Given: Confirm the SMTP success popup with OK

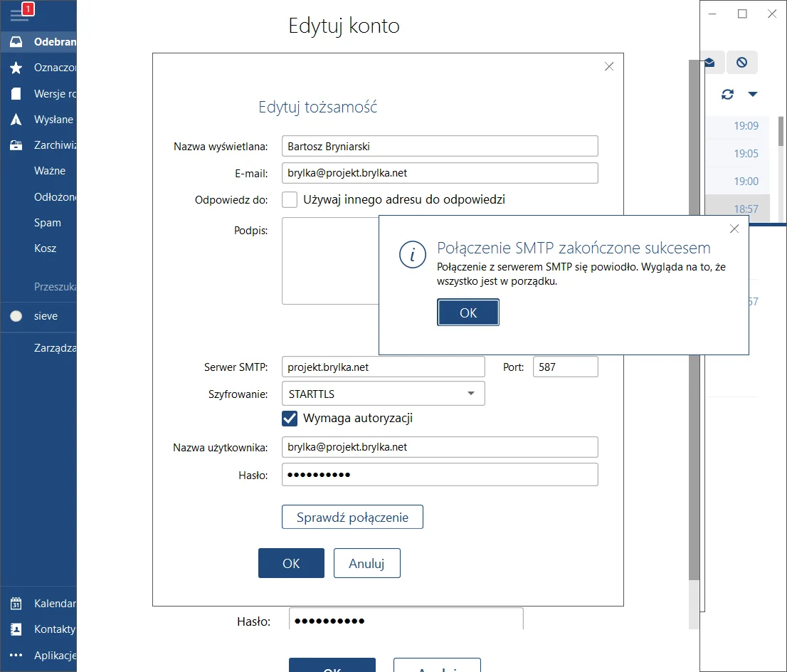Looking at the screenshot, I should 468,313.
